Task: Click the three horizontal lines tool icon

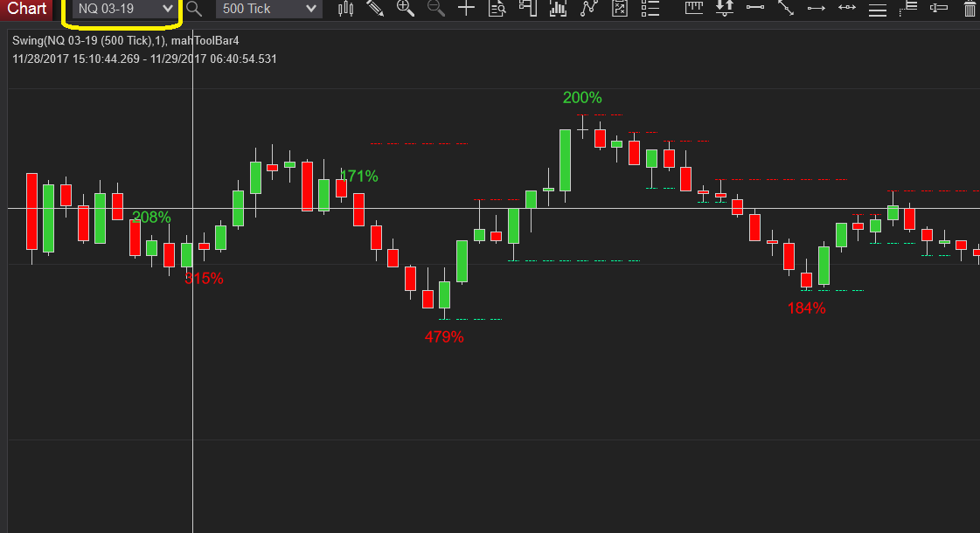Action: (x=878, y=10)
